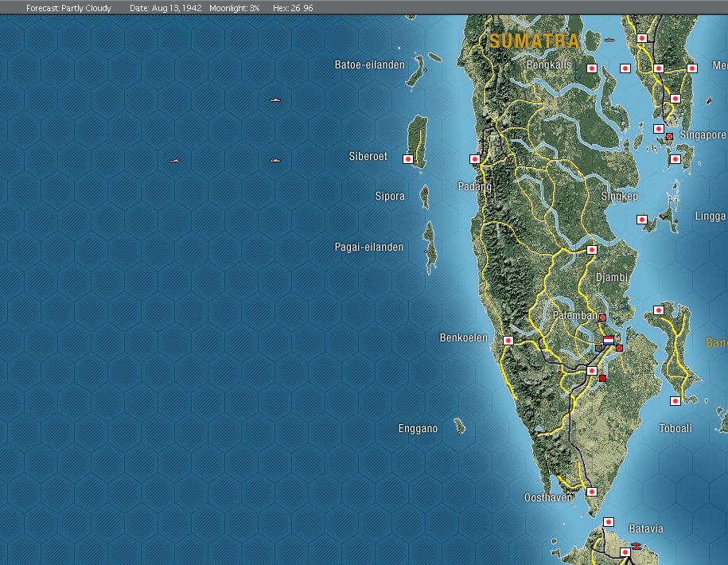Screen dimensions: 728x565
Task: Select the small dot base on Enggano island
Action: click(459, 432)
